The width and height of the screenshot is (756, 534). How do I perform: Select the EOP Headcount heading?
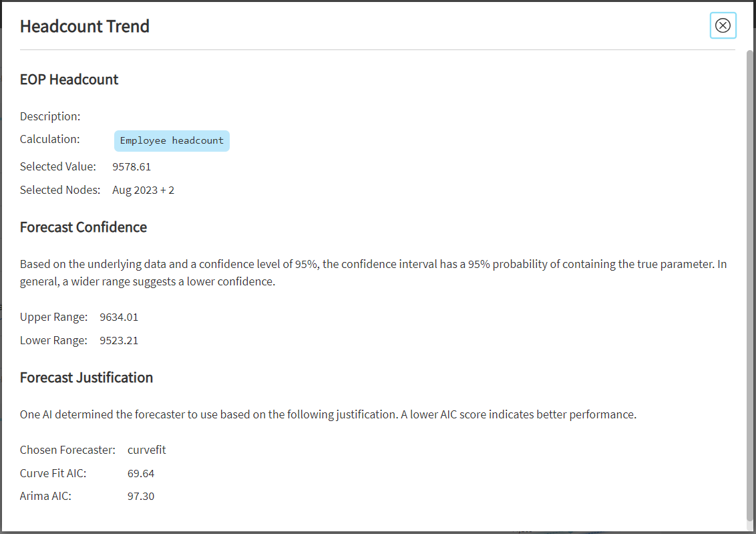pyautogui.click(x=69, y=80)
